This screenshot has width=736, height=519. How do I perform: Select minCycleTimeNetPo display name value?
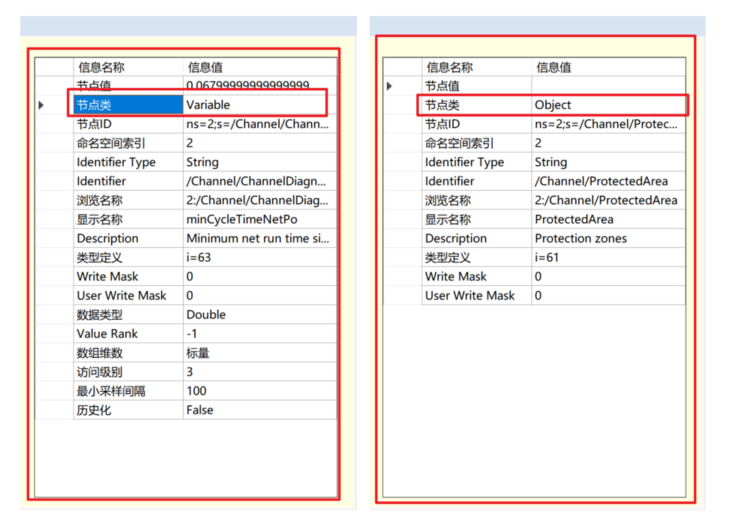pos(242,219)
